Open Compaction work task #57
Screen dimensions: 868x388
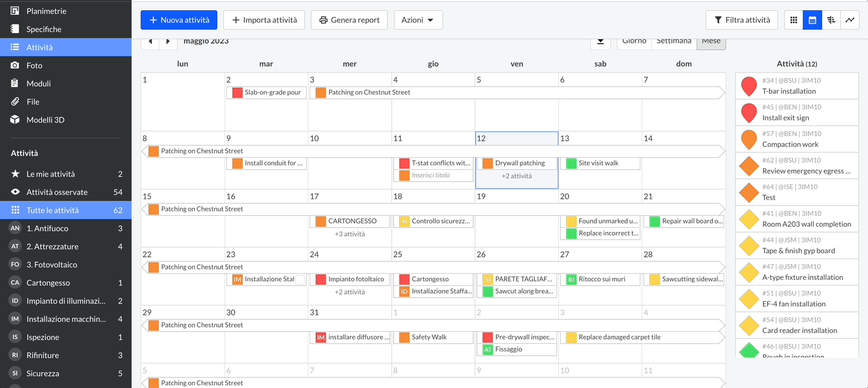(797, 139)
